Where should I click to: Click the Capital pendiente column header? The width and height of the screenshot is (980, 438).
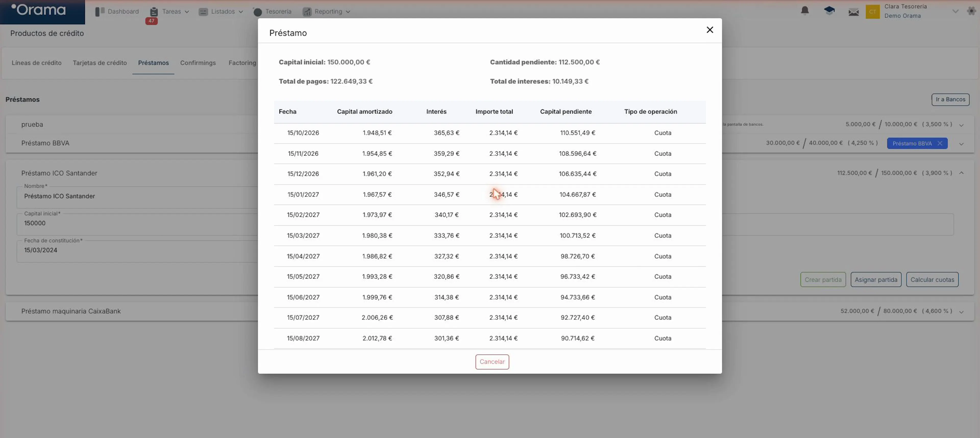(566, 112)
